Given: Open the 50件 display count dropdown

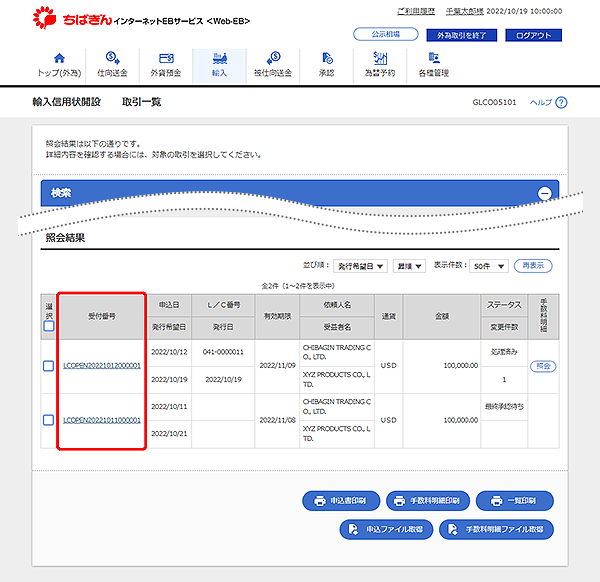Looking at the screenshot, I should [x=489, y=266].
